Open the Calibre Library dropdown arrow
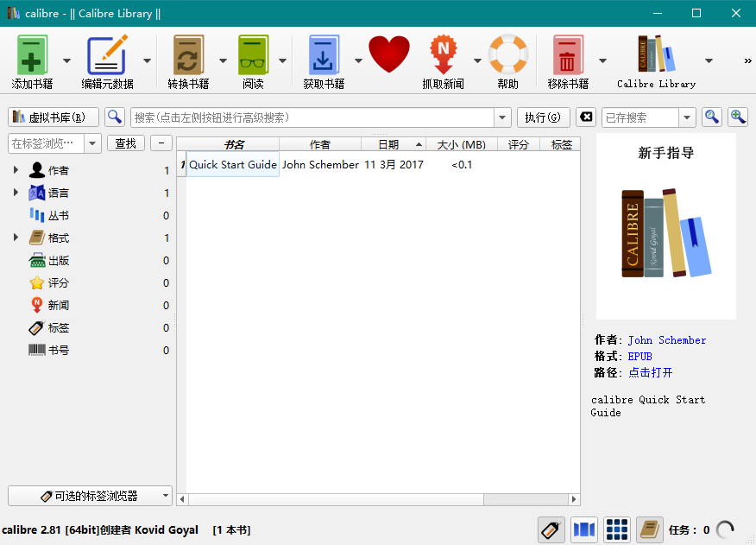Image resolution: width=756 pixels, height=545 pixels. coord(709,60)
